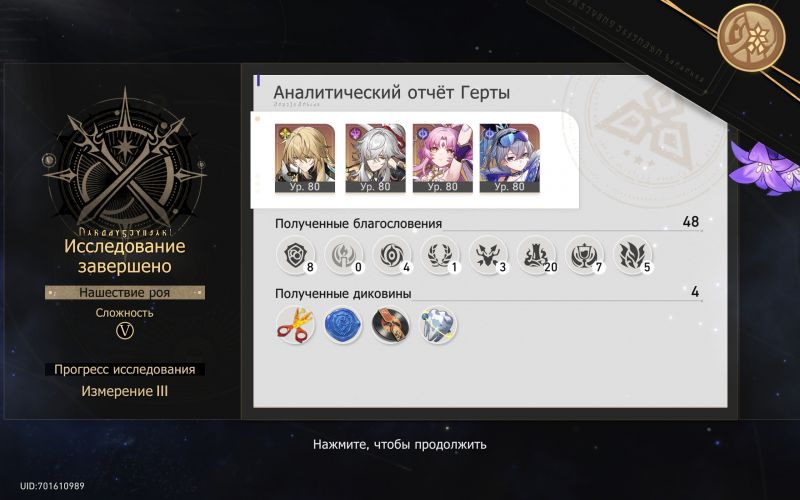Inspect the golden scissors curio
This screenshot has width=800, height=500.
click(295, 324)
